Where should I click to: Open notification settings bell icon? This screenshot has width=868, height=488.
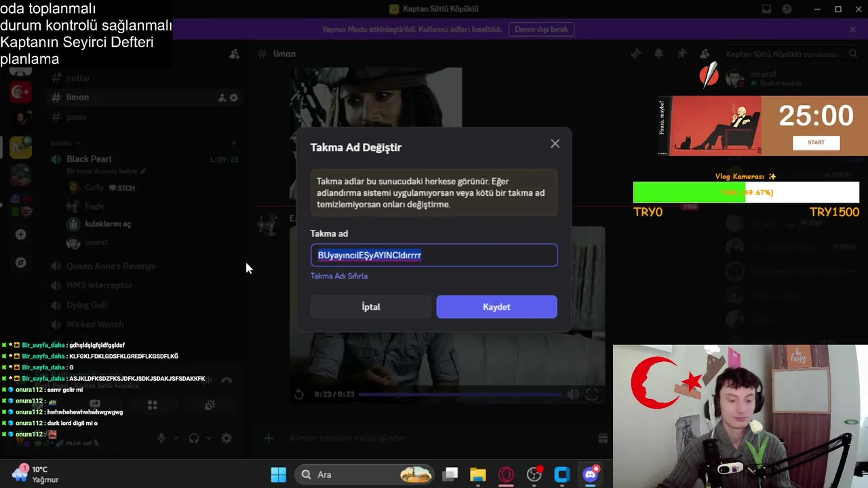[x=658, y=54]
